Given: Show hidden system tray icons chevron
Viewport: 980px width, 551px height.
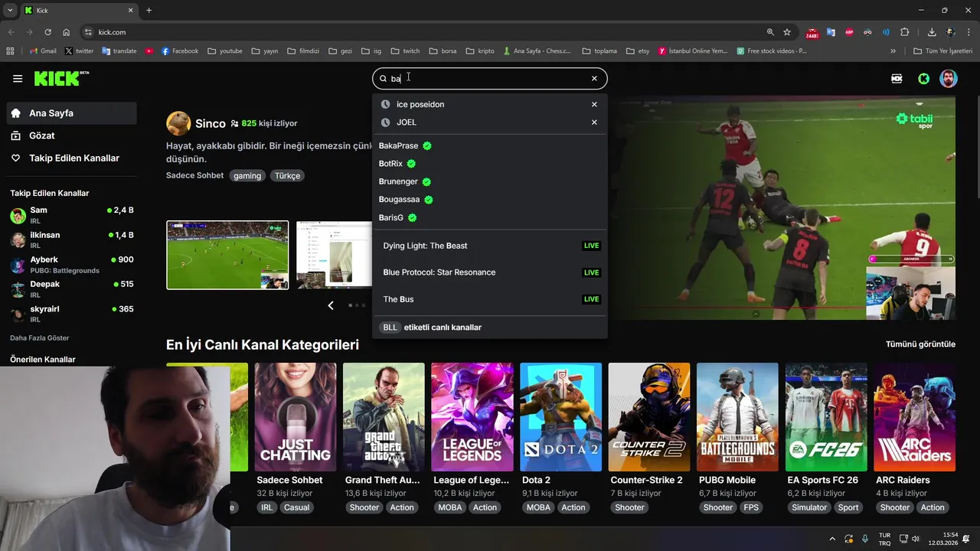Looking at the screenshot, I should click(832, 539).
